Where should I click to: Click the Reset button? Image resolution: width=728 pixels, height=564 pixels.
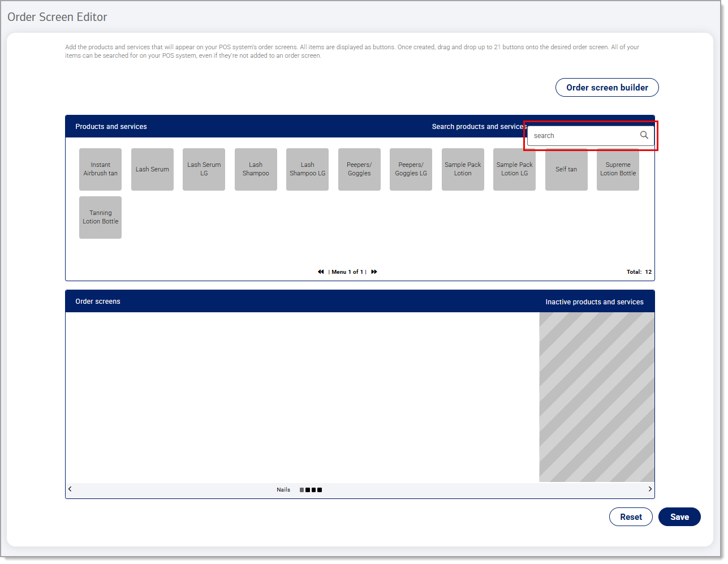631,517
